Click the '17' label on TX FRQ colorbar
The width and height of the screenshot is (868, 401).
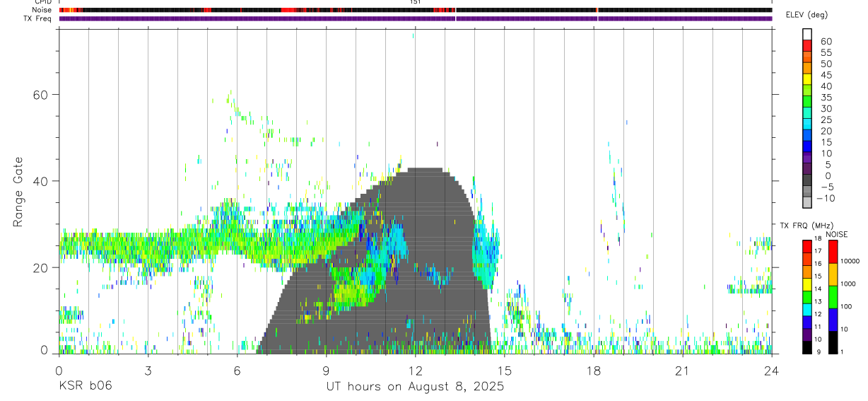click(x=818, y=251)
